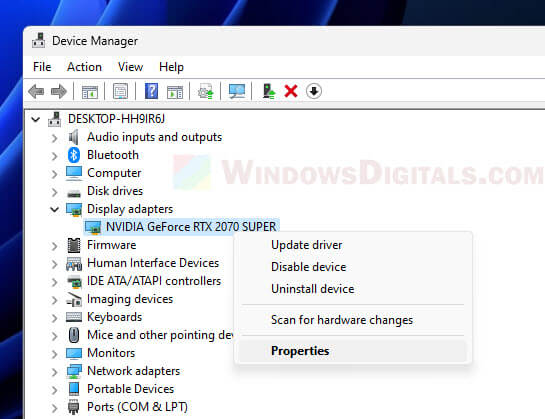Expand the Disk drives chevron
Image resolution: width=545 pixels, height=419 pixels.
[x=55, y=192]
